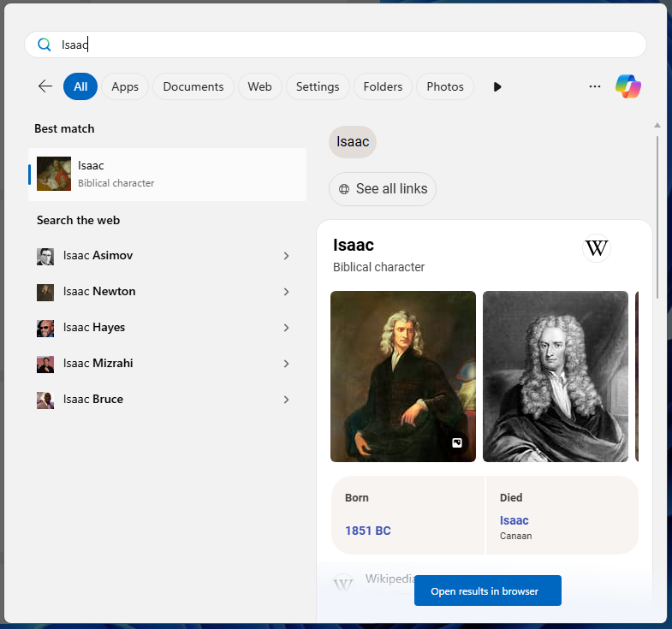Click the Isaac Asimov thumbnail icon
The width and height of the screenshot is (672, 629).
click(x=45, y=256)
